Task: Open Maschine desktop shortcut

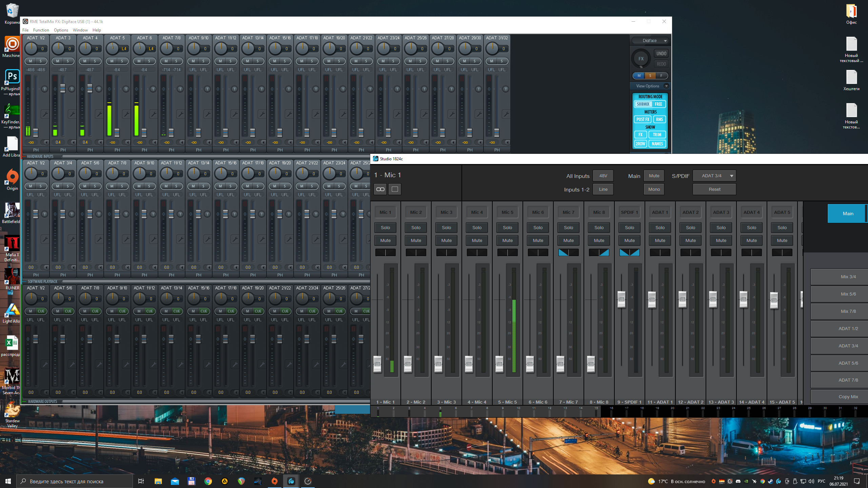Action: [12, 47]
